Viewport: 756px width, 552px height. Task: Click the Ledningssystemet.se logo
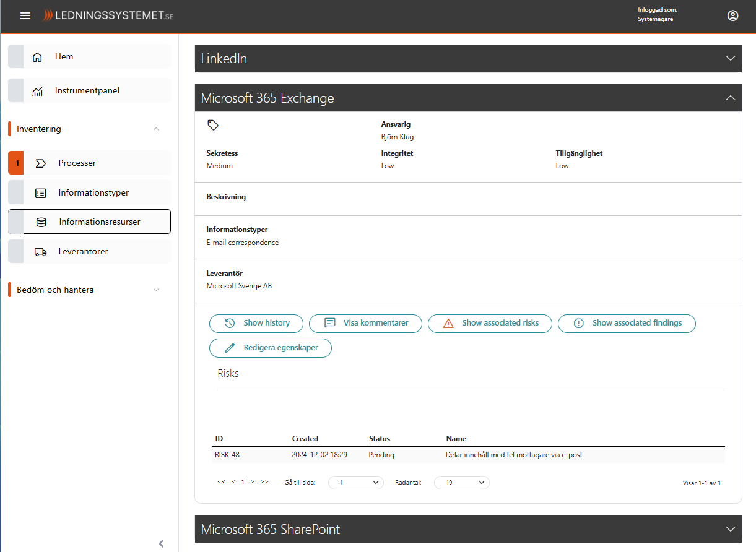point(108,16)
